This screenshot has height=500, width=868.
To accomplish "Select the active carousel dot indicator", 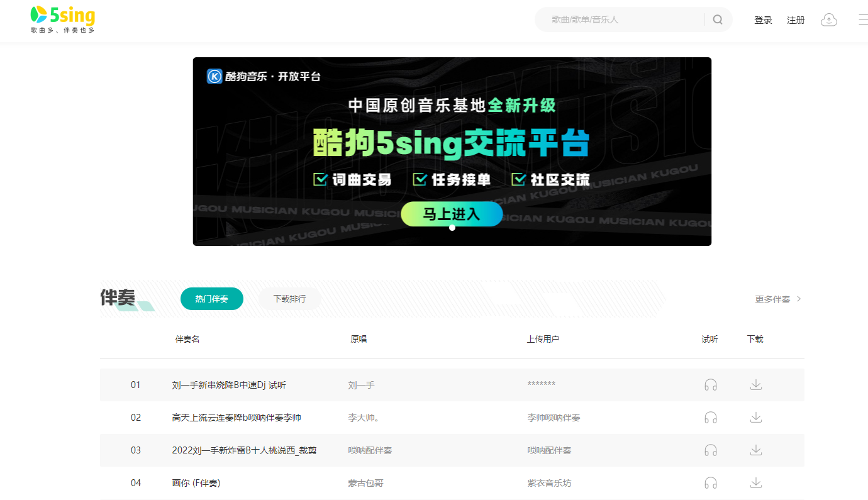I will point(452,227).
